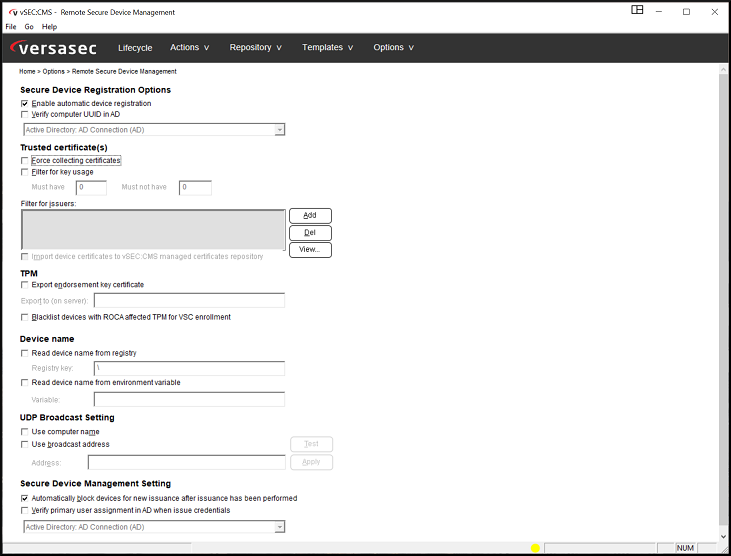Viewport: 731px width, 556px height.
Task: Click the vSEC:CMS app icon in title bar
Action: pyautogui.click(x=13, y=12)
